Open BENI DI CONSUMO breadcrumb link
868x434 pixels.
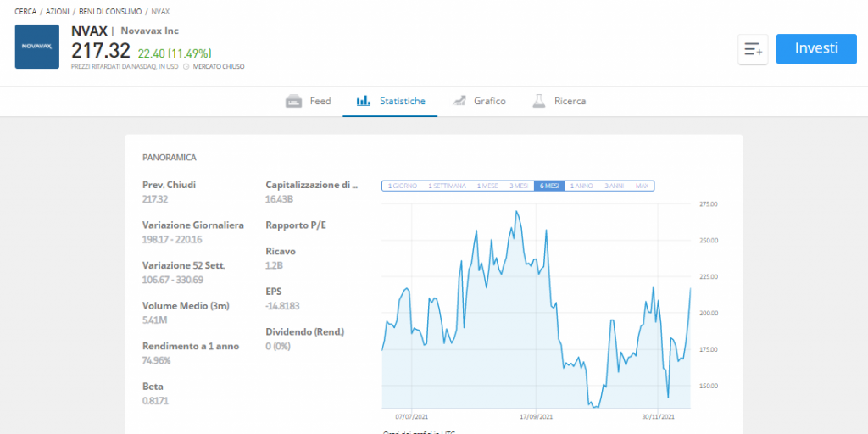point(109,11)
